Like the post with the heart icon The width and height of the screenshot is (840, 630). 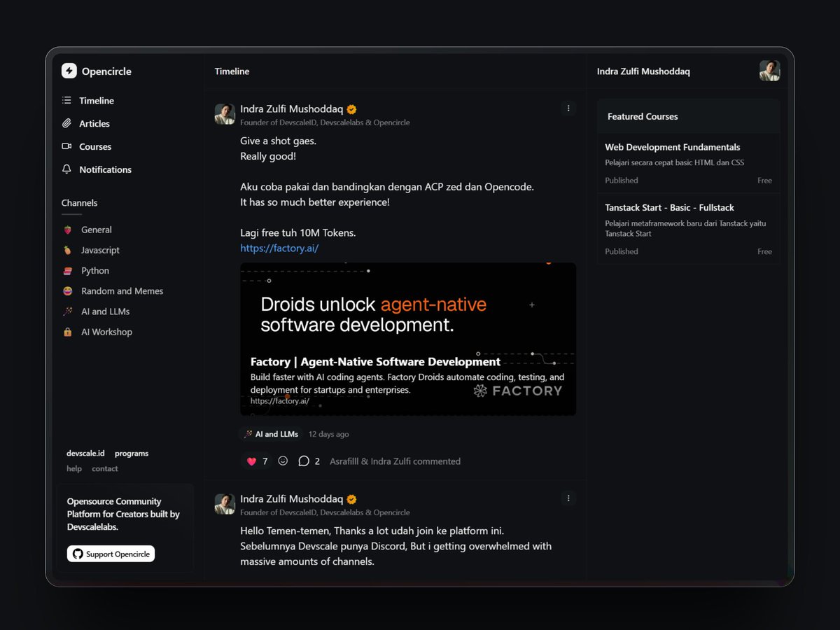pos(252,461)
